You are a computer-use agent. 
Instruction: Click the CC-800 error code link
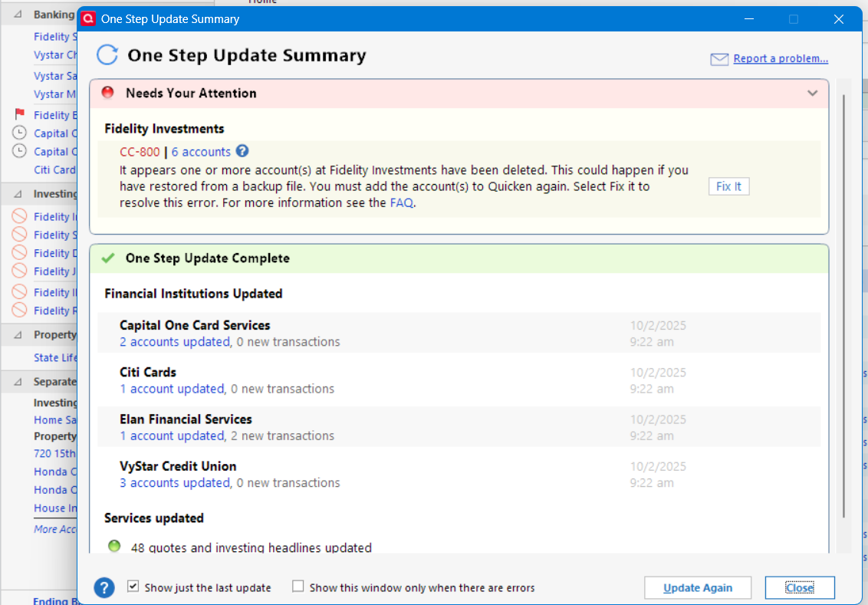click(x=140, y=152)
